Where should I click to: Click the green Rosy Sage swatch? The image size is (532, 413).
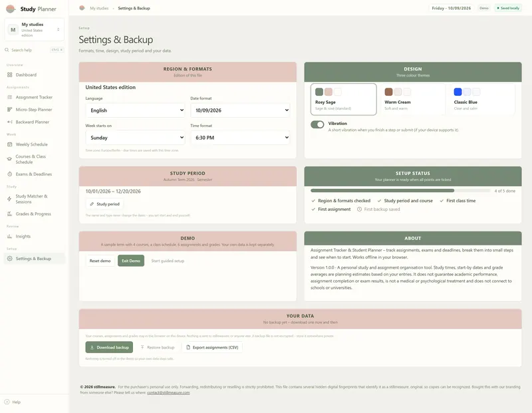tap(319, 92)
